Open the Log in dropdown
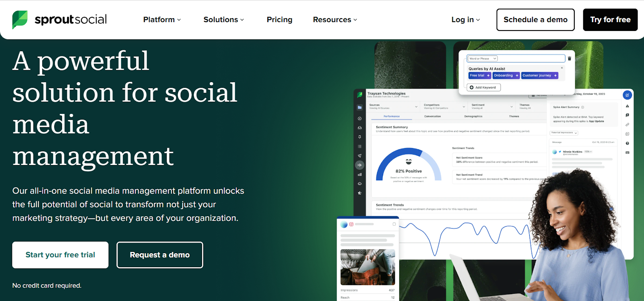Screen dimensions: 644x301 point(466,20)
